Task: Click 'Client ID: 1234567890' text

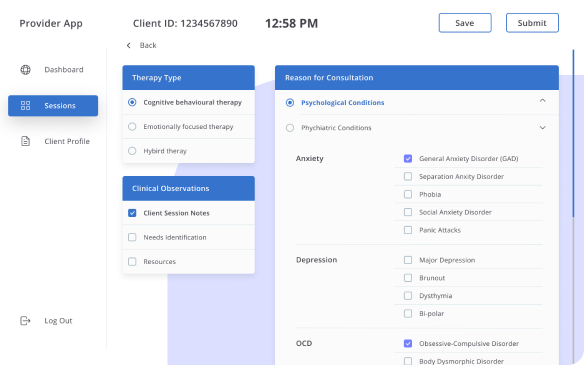Action: point(185,23)
